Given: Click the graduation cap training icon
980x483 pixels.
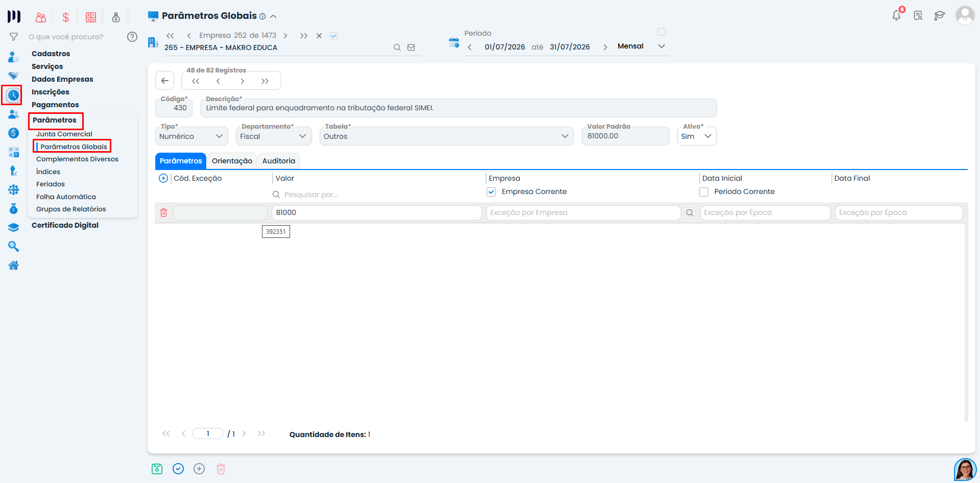Looking at the screenshot, I should coord(939,15).
